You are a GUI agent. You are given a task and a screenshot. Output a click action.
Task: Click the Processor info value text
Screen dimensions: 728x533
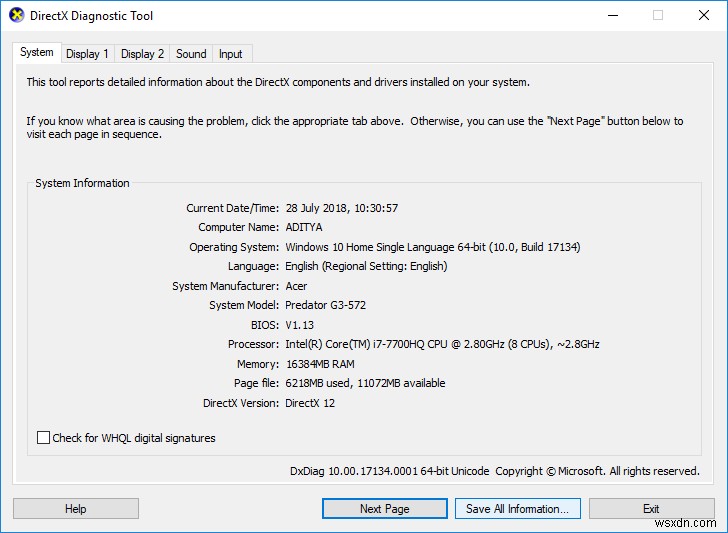tap(442, 345)
